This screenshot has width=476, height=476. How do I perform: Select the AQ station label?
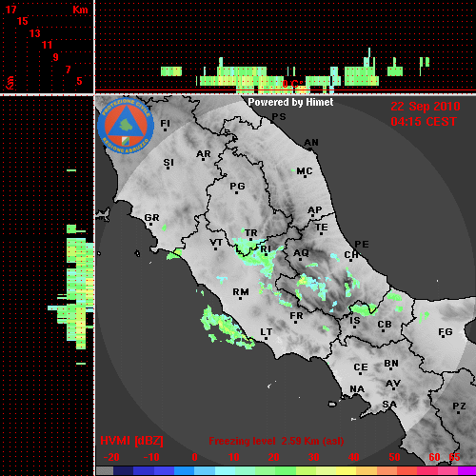[x=301, y=253]
